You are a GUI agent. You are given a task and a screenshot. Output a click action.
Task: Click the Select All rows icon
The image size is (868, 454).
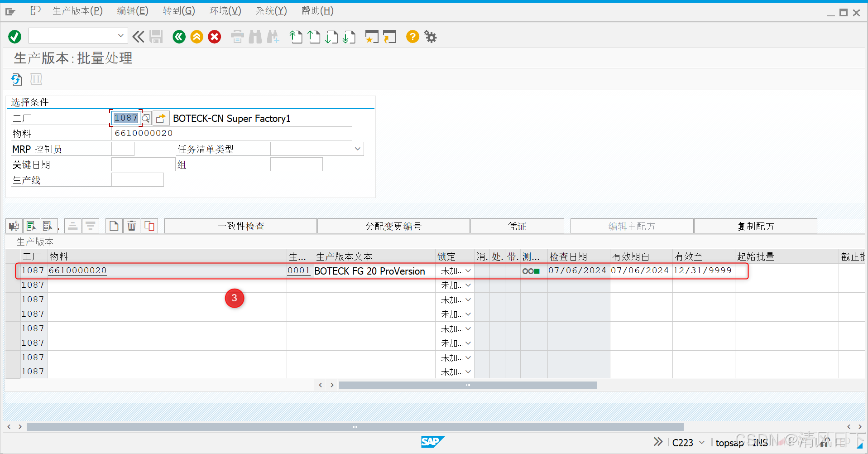click(x=31, y=226)
